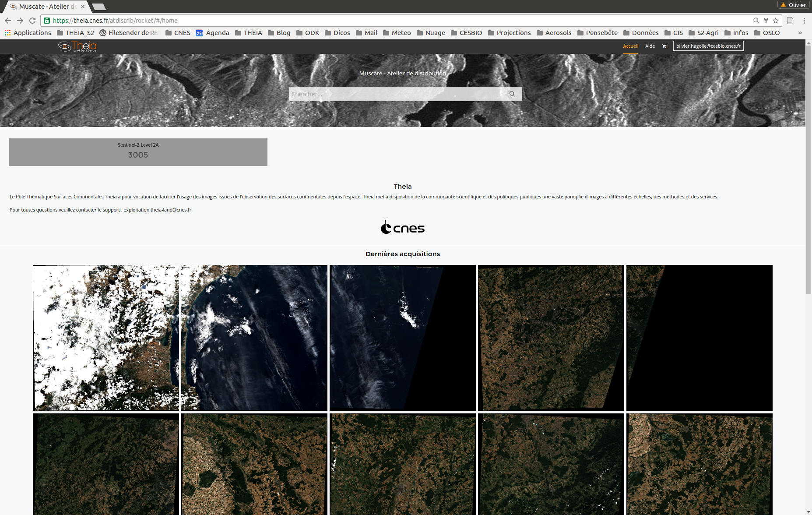Open the Agenda calendar bookmark
This screenshot has width=812, height=515.
click(x=212, y=33)
